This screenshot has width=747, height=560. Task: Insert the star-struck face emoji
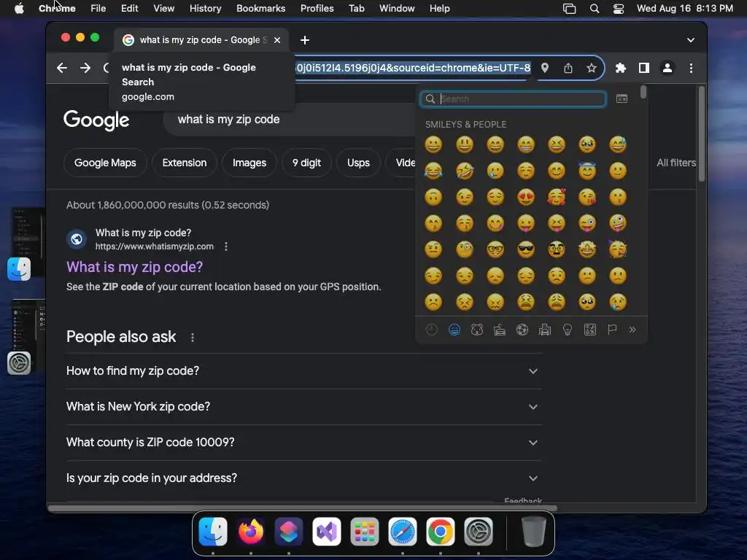(587, 249)
